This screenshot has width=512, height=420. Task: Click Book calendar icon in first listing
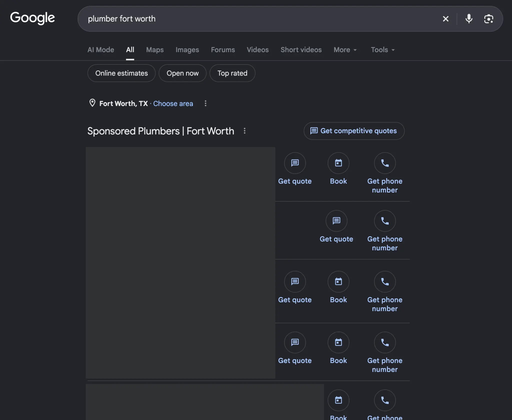pos(338,163)
